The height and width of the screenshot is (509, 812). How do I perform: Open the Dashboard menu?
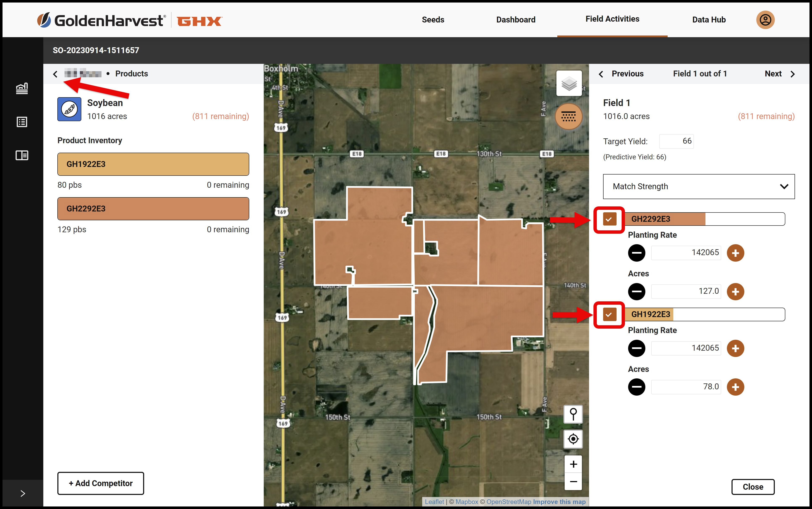point(516,20)
